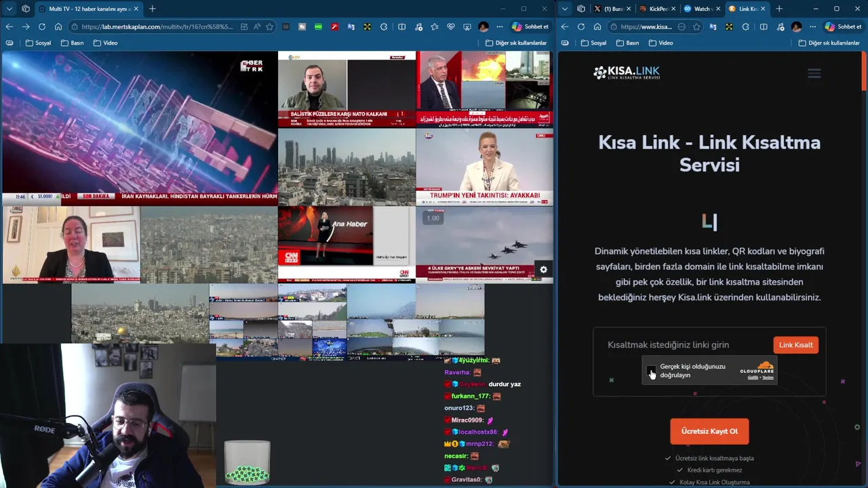Open workspaces icon in right browser window
Viewport: 868px width, 488px height.
pos(581,9)
